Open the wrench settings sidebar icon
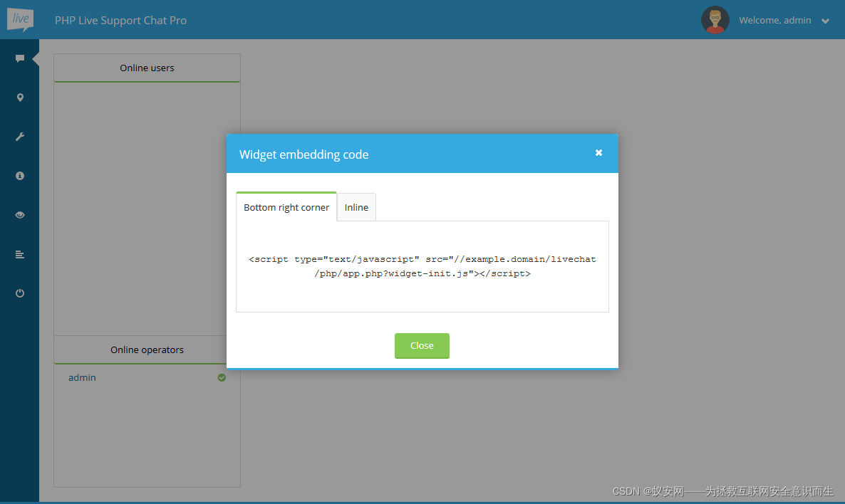This screenshot has height=504, width=845. 20,137
